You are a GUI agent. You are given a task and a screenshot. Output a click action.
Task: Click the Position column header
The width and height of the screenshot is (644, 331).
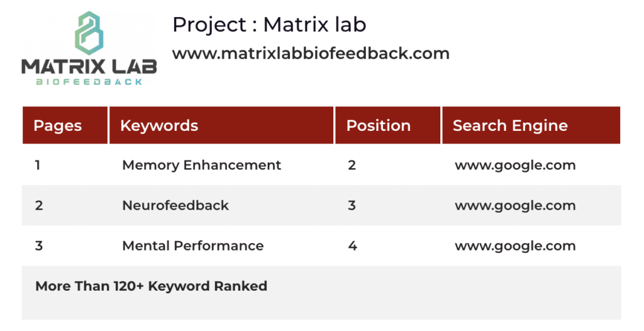[379, 125]
